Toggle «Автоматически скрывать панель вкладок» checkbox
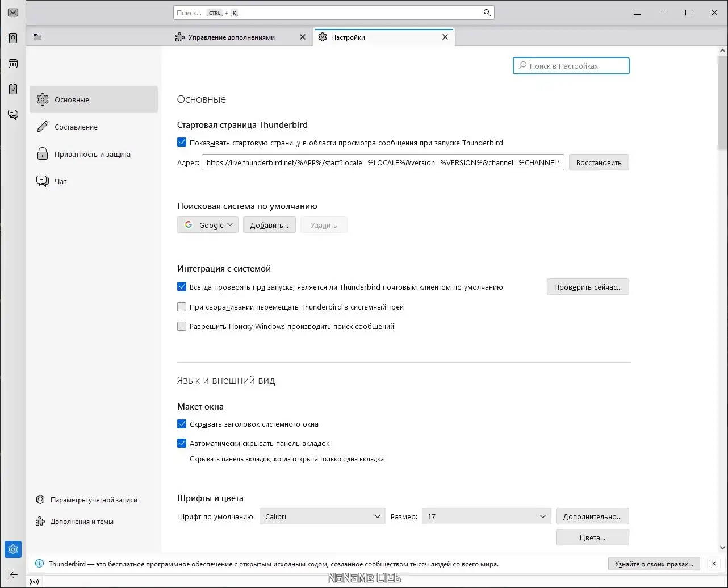Image resolution: width=728 pixels, height=588 pixels. click(182, 443)
